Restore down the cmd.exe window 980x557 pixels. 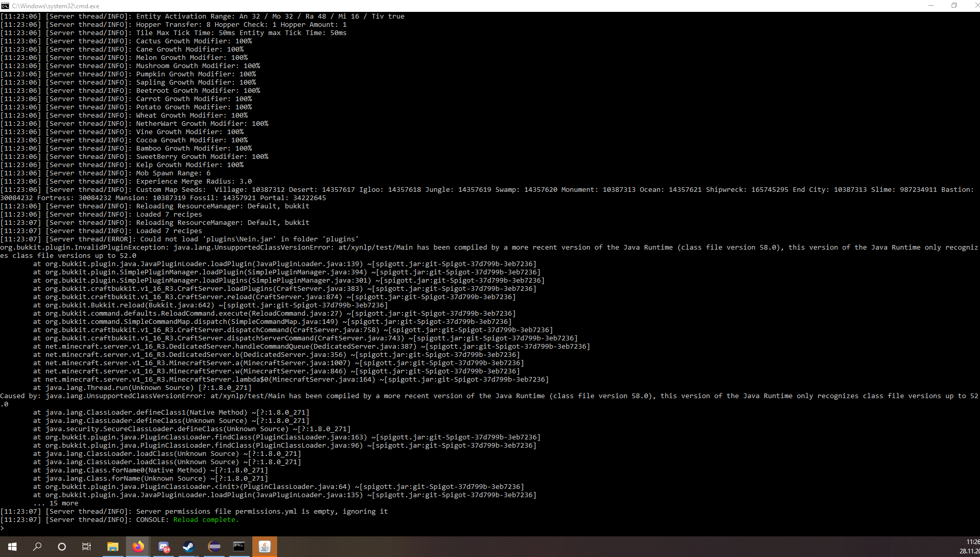[x=954, y=6]
